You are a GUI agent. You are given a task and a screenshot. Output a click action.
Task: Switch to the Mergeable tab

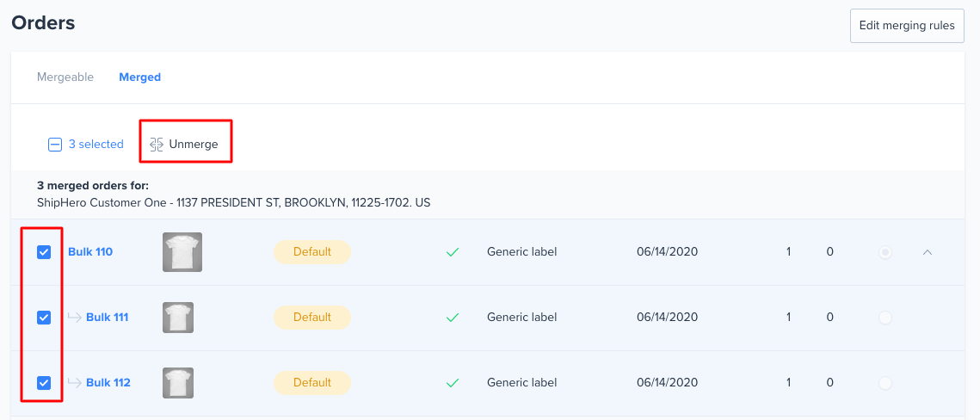(x=65, y=77)
